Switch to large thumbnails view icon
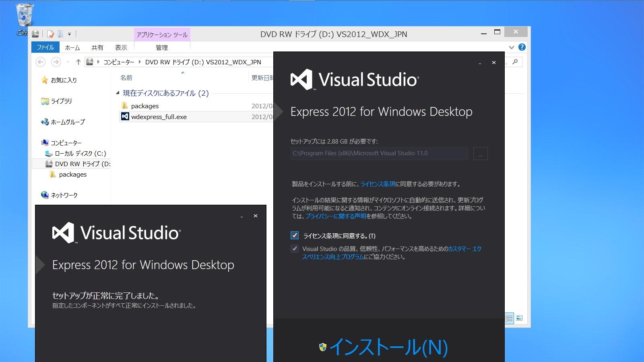Screen dimensions: 644x362 coord(519,318)
